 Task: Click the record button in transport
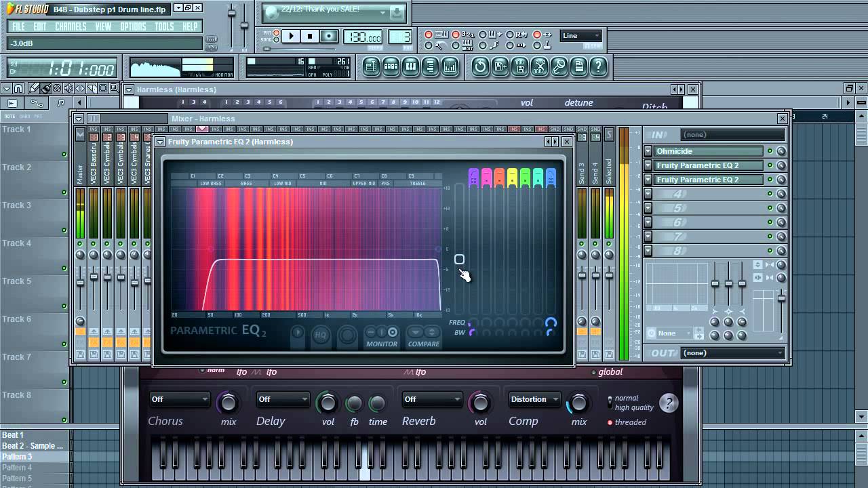pos(329,36)
